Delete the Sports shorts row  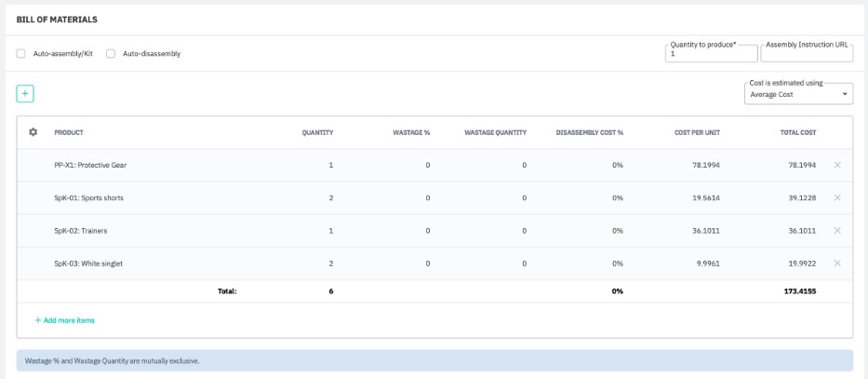coord(837,197)
